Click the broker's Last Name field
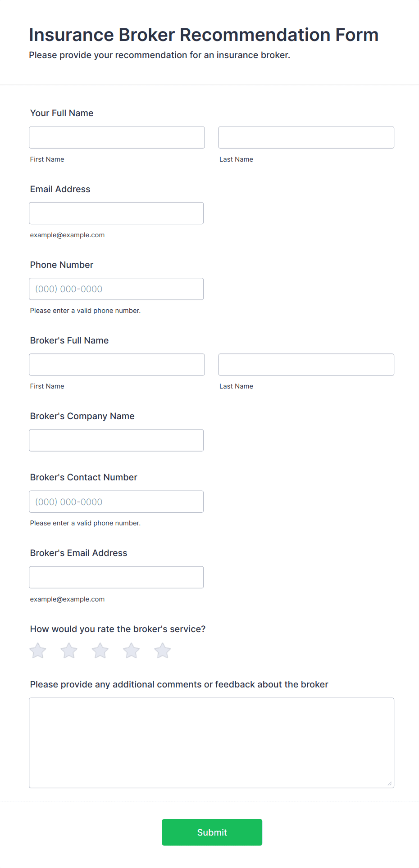This screenshot has height=868, width=419. tap(306, 364)
